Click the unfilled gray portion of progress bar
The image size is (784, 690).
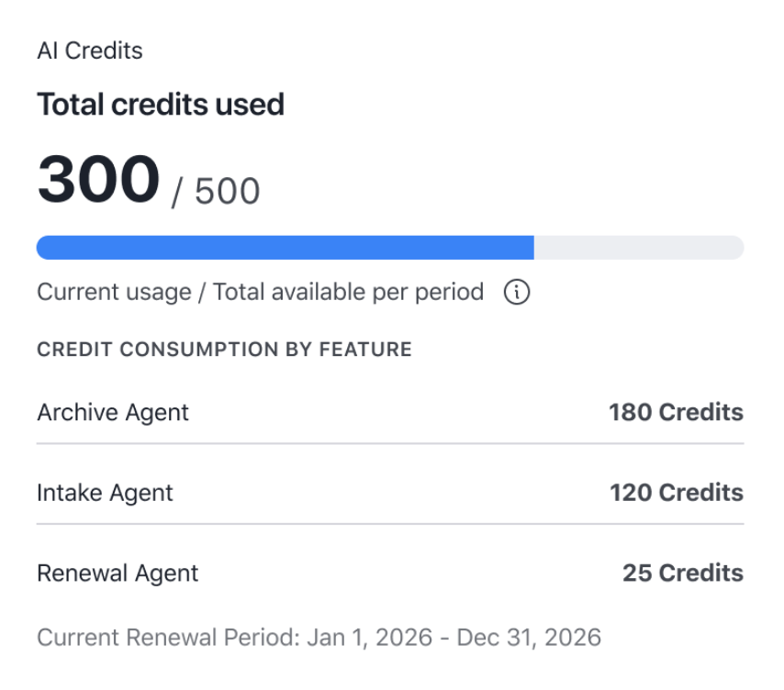[639, 248]
